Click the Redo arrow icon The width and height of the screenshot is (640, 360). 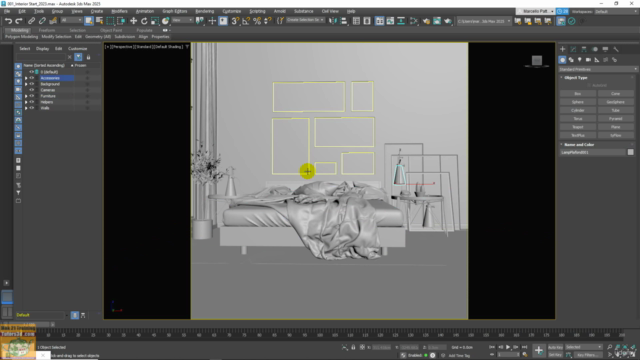(x=19, y=21)
